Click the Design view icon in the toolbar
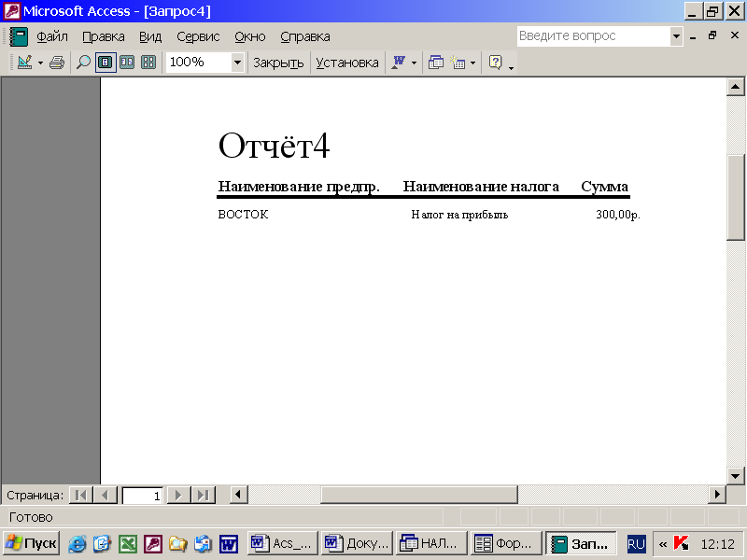 [25, 63]
